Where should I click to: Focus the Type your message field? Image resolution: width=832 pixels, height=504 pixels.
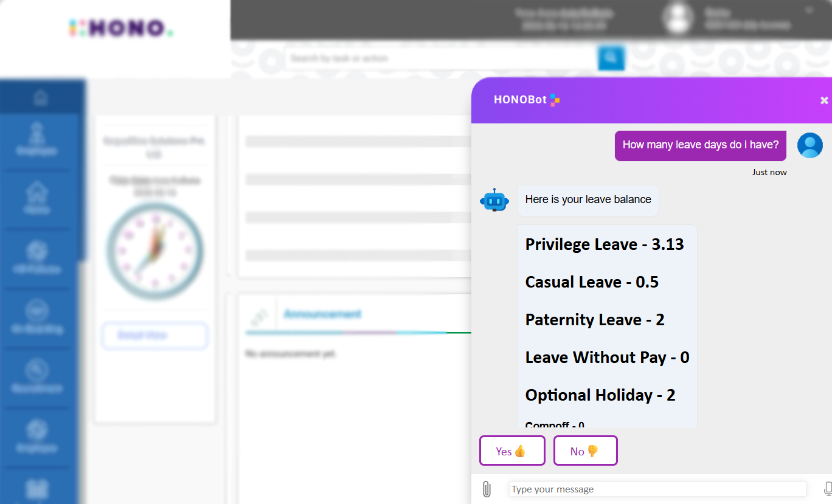657,489
